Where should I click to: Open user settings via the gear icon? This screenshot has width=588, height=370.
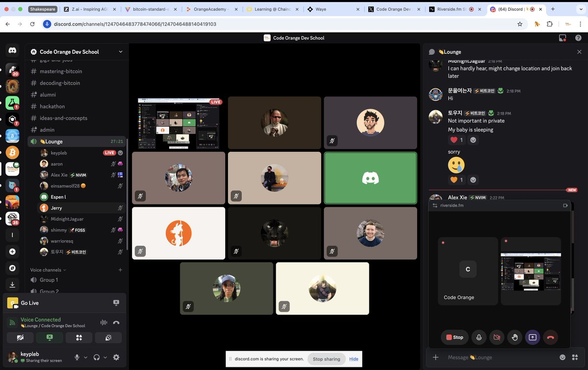pos(117,357)
